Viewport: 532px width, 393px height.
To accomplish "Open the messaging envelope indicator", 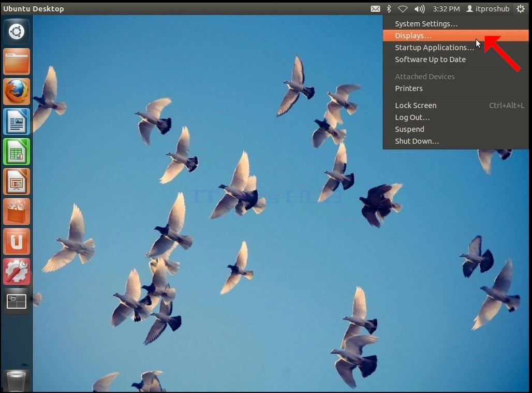I will click(x=375, y=9).
